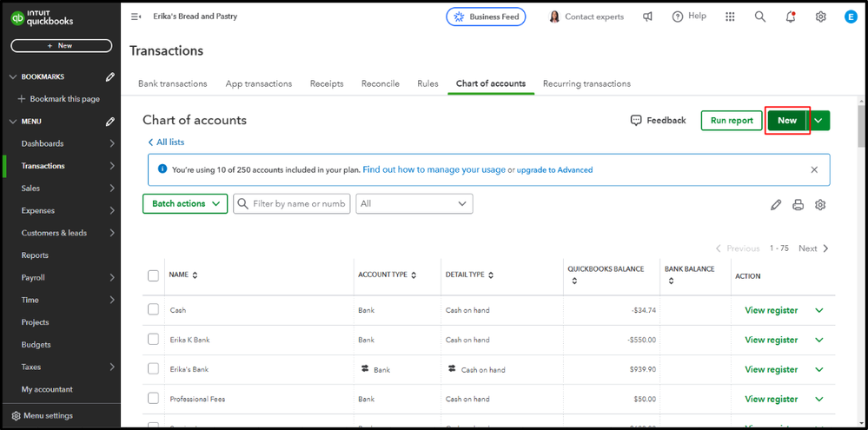Viewport: 868px width, 430px height.
Task: Click the Run report button
Action: click(732, 121)
